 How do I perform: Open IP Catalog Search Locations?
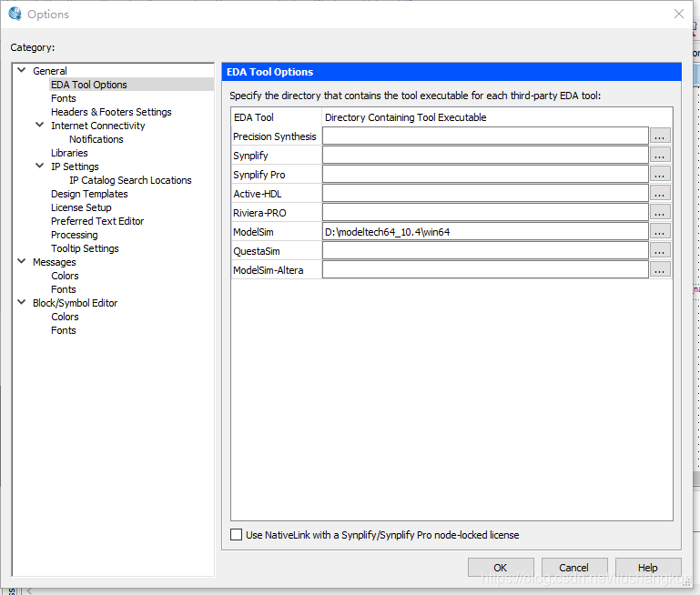(130, 180)
